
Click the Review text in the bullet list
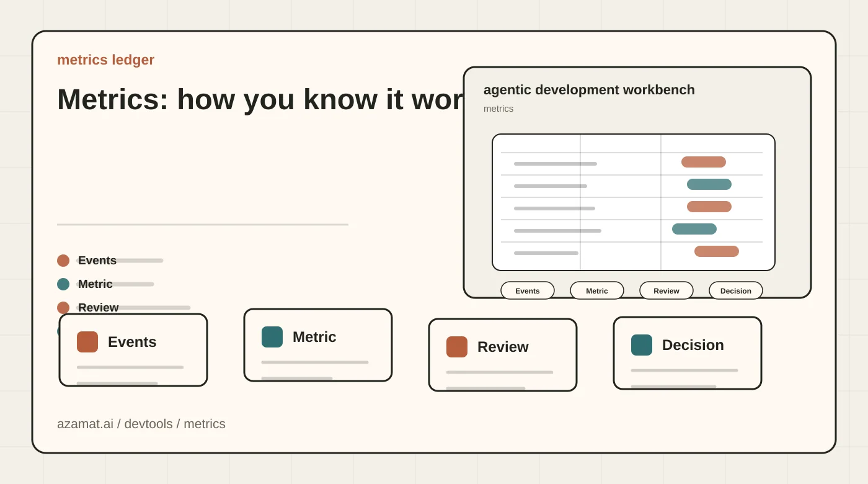click(99, 308)
